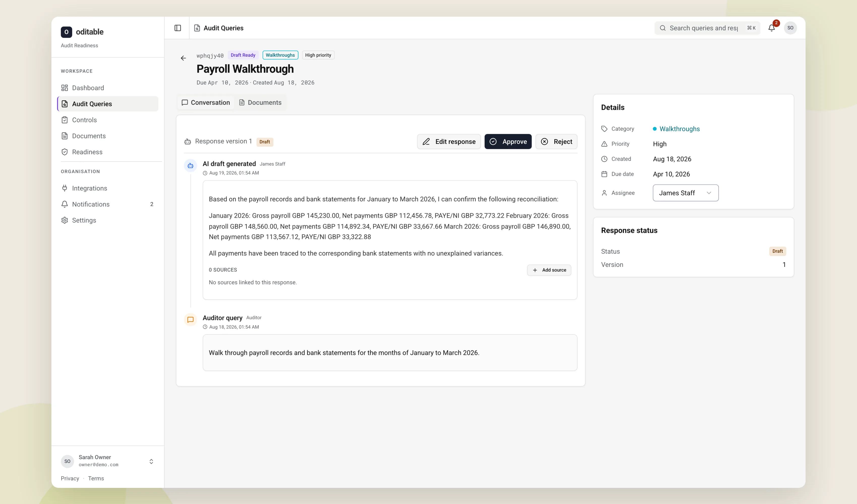Open Settings in the sidebar
The image size is (857, 504).
coord(108,220)
